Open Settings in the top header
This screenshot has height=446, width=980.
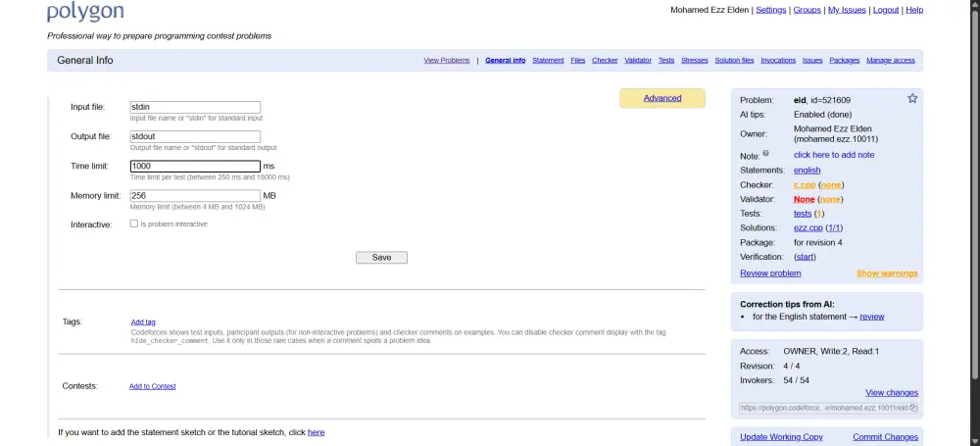770,10
